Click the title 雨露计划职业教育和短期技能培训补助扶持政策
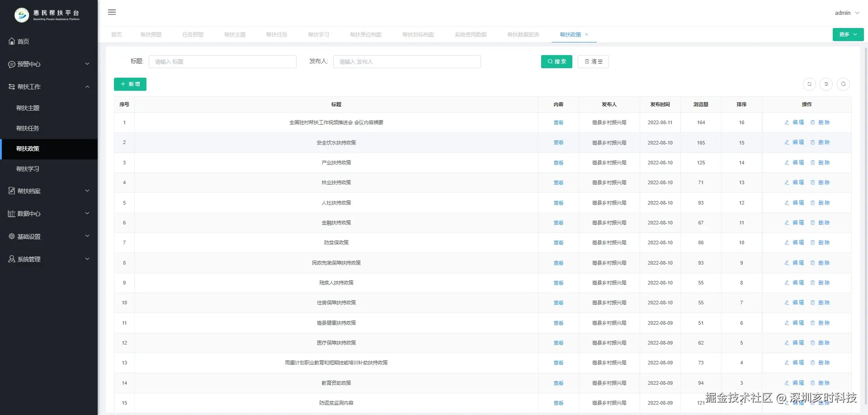The height and width of the screenshot is (415, 868). 336,363
